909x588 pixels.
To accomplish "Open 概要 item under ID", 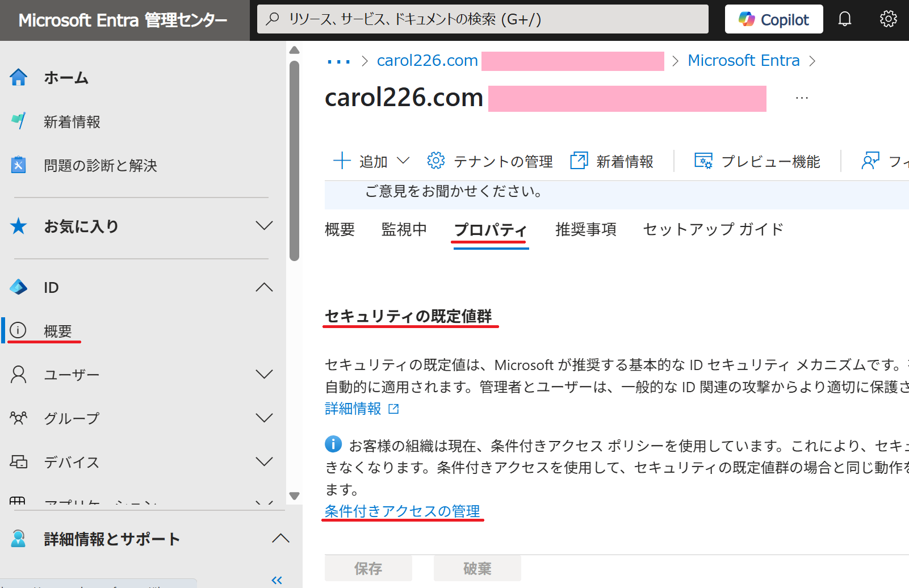I will coord(144,331).
